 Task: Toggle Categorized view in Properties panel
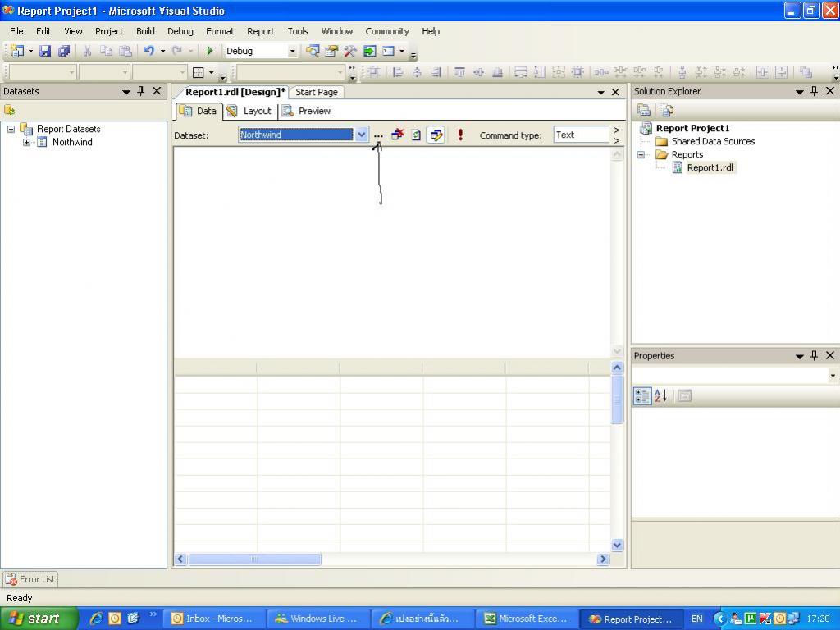point(642,396)
